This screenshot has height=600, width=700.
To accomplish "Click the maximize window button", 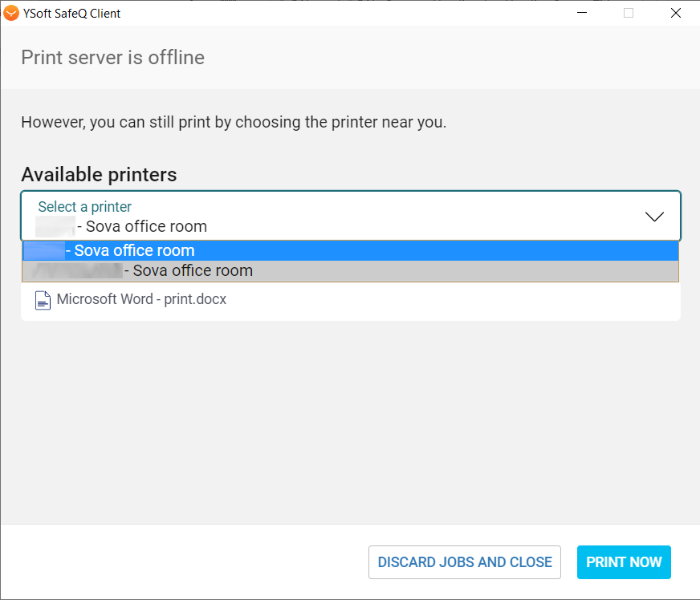I will pyautogui.click(x=629, y=13).
